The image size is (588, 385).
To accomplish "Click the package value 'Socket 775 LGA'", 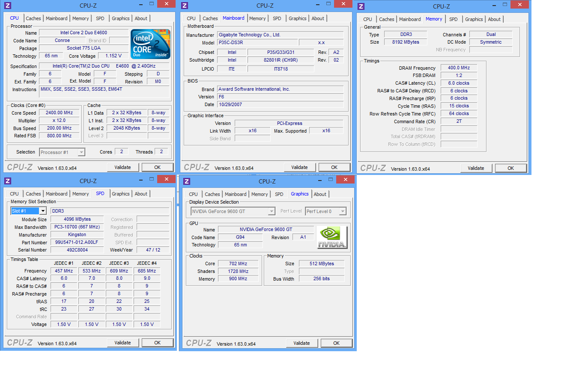I will click(x=84, y=48).
